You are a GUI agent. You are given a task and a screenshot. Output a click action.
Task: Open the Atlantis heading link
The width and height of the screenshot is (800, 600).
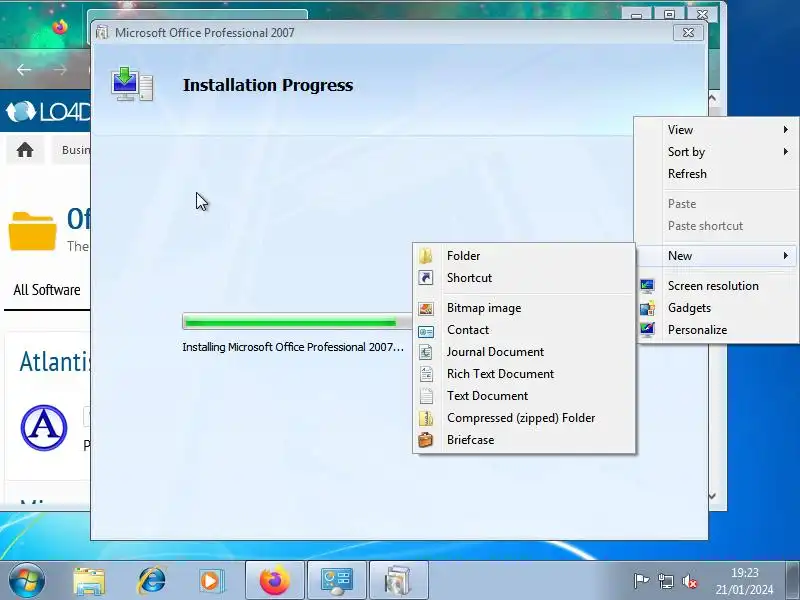[x=55, y=362]
